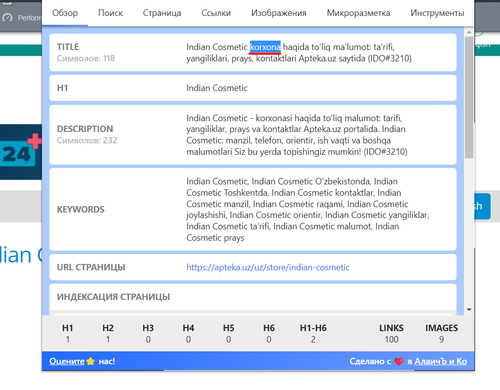Viewport: 500px width, 390px height.
Task: Open the Страница tab
Action: pos(162,13)
